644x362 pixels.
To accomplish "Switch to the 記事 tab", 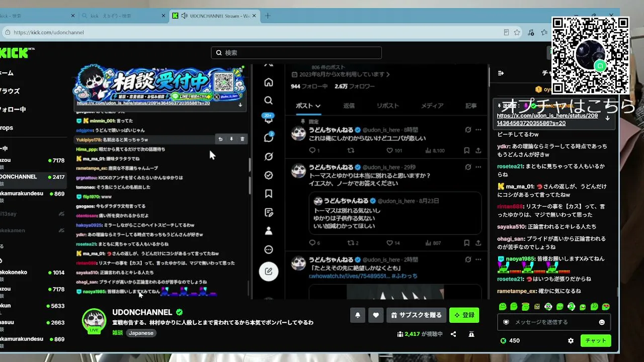I will tap(471, 106).
